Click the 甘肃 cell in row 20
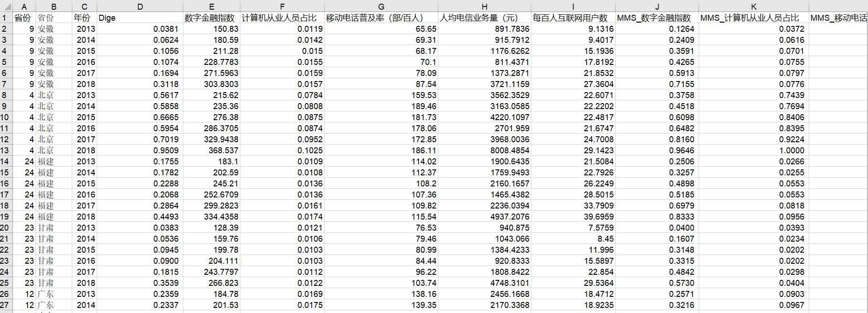The width and height of the screenshot is (868, 313). (x=54, y=227)
